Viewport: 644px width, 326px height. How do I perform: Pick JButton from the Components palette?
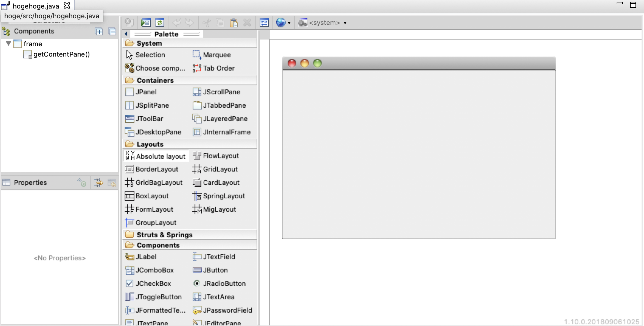(x=215, y=270)
